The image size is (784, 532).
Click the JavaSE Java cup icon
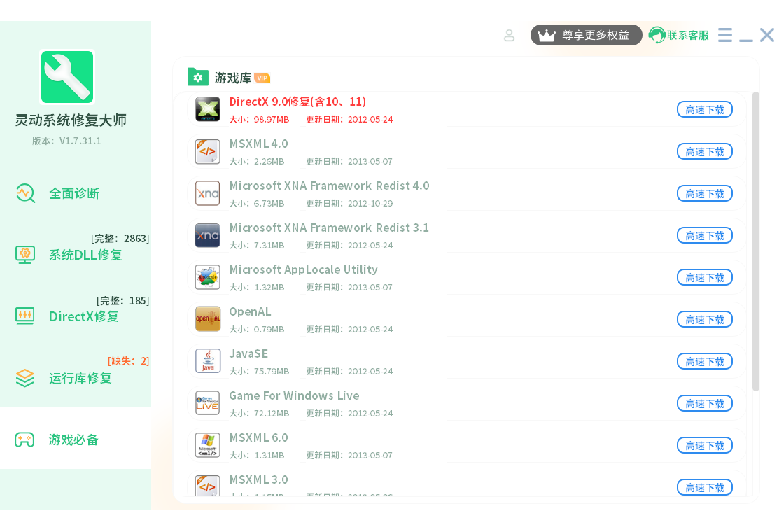point(207,361)
